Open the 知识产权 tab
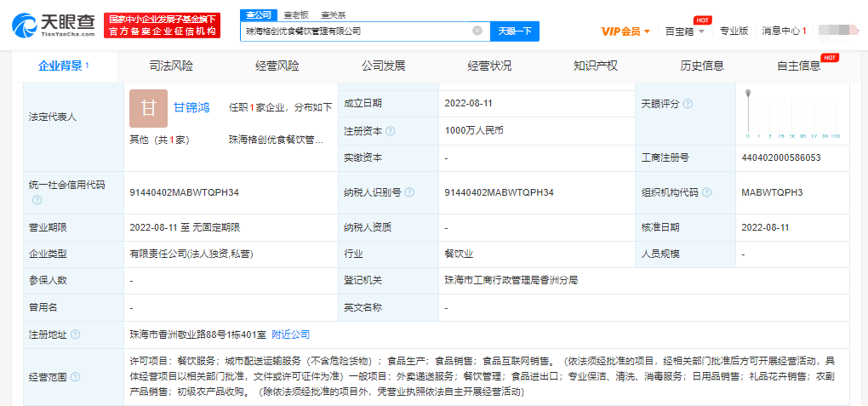The width and height of the screenshot is (868, 406). [x=597, y=66]
